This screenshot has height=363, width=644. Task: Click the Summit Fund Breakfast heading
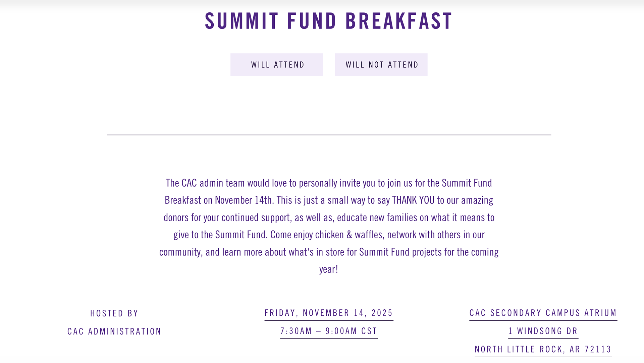point(329,21)
